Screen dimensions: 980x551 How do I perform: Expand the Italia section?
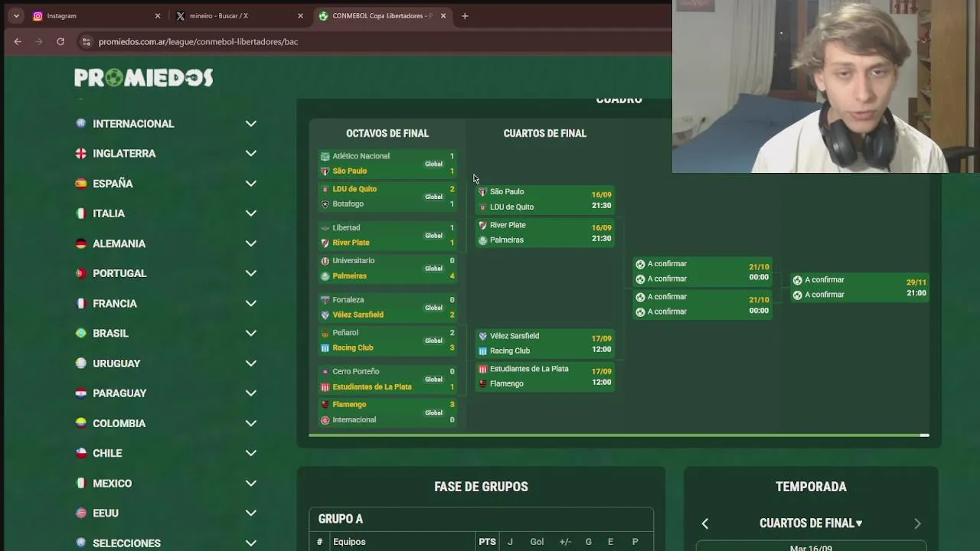[x=250, y=214]
